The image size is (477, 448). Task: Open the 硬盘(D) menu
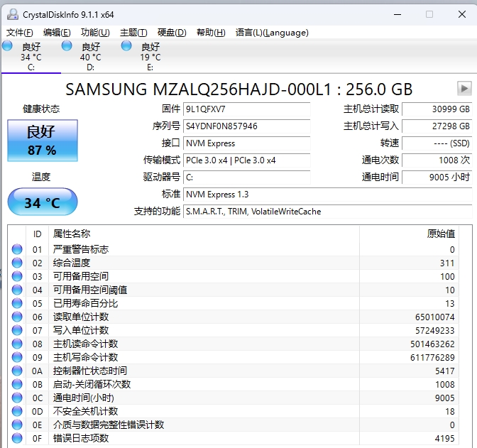(x=172, y=33)
